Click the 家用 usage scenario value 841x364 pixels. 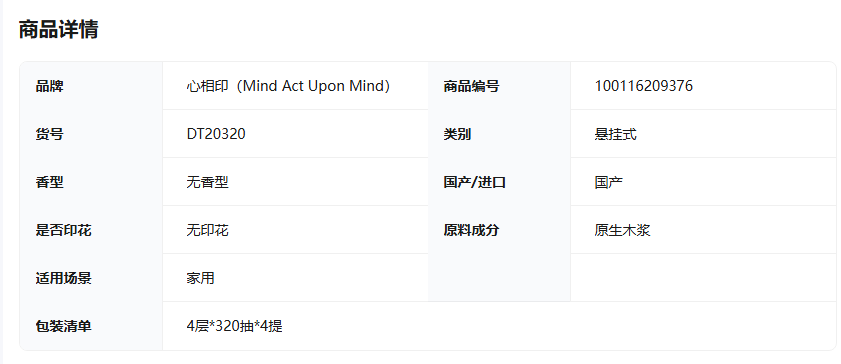[201, 278]
